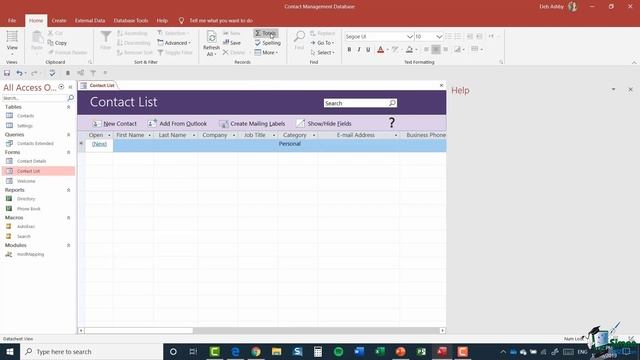Switch to the External Data tab
Image resolution: width=640 pixels, height=360 pixels.
click(x=90, y=20)
